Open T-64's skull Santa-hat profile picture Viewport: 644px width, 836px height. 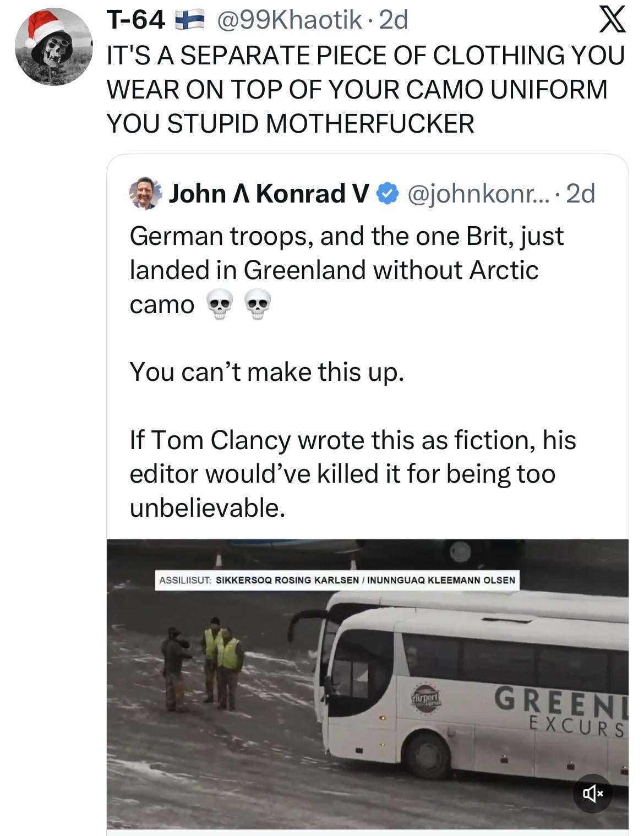(x=53, y=47)
